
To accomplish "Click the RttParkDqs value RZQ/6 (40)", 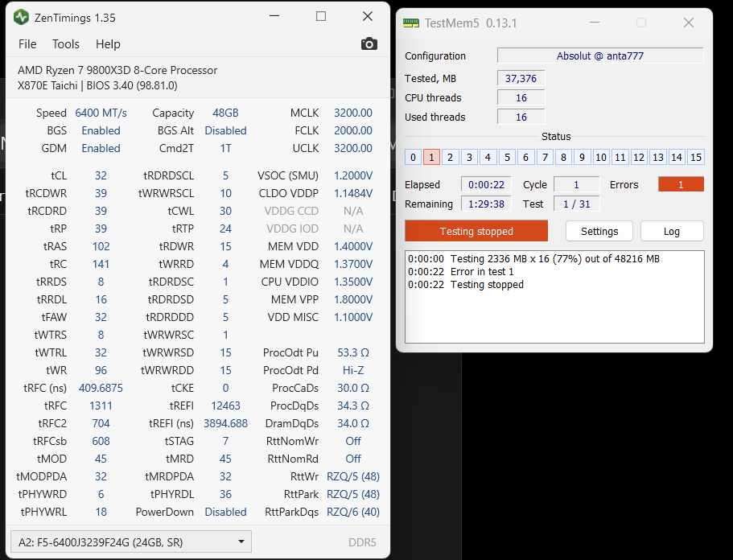I will [x=353, y=512].
